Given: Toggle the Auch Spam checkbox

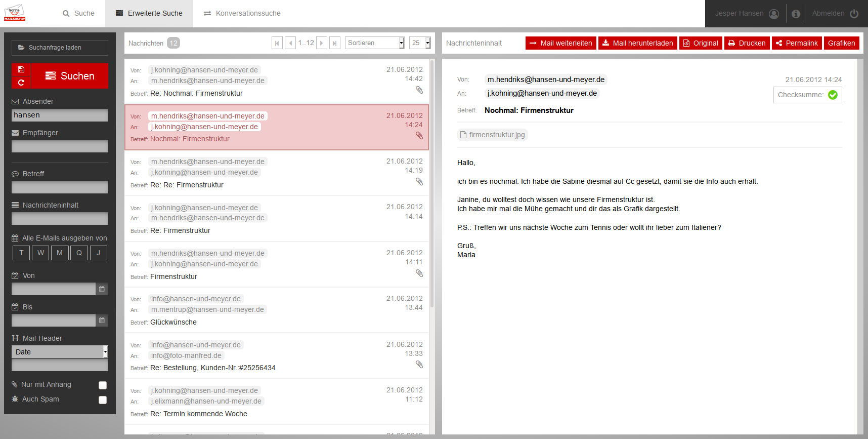Looking at the screenshot, I should (x=103, y=400).
